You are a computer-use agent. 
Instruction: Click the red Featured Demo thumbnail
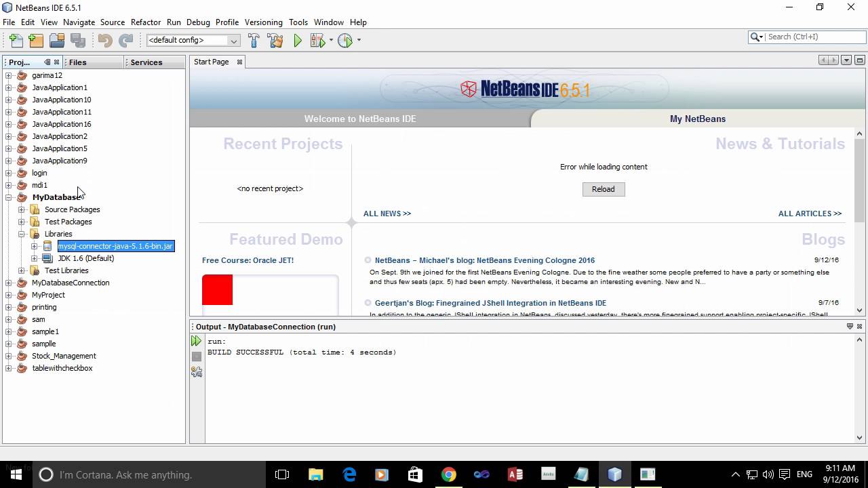point(217,289)
